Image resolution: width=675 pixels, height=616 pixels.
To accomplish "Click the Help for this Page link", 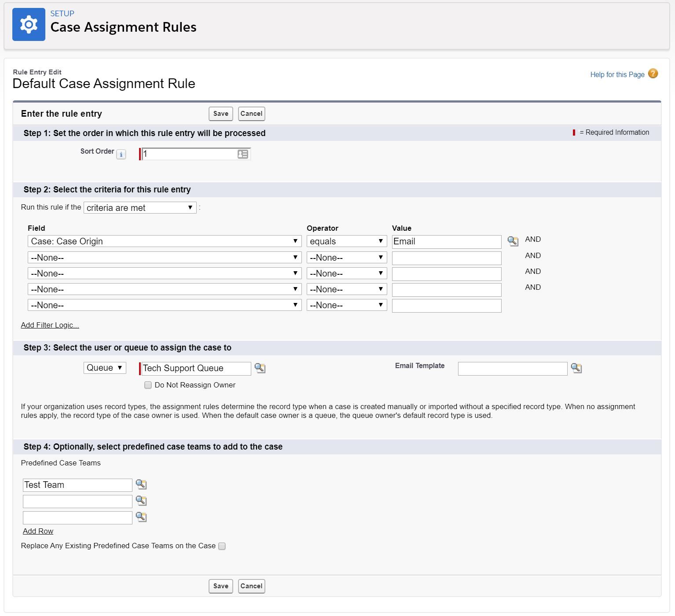I will pyautogui.click(x=617, y=75).
